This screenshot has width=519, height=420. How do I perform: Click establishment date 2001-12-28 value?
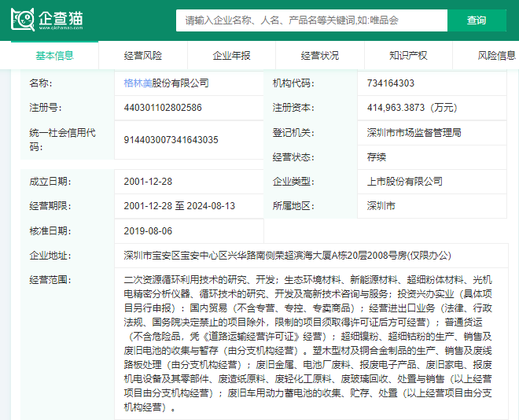148,182
